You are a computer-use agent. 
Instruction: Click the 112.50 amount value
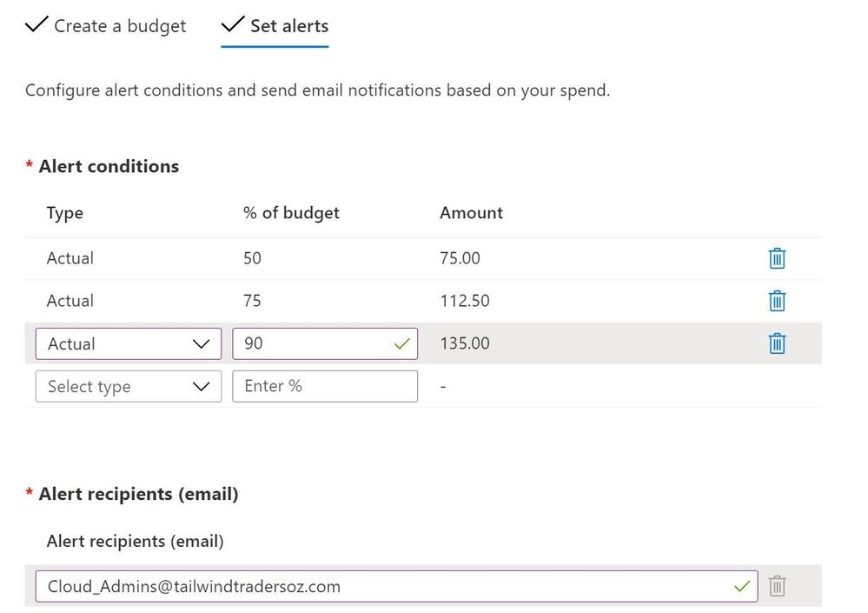[464, 301]
